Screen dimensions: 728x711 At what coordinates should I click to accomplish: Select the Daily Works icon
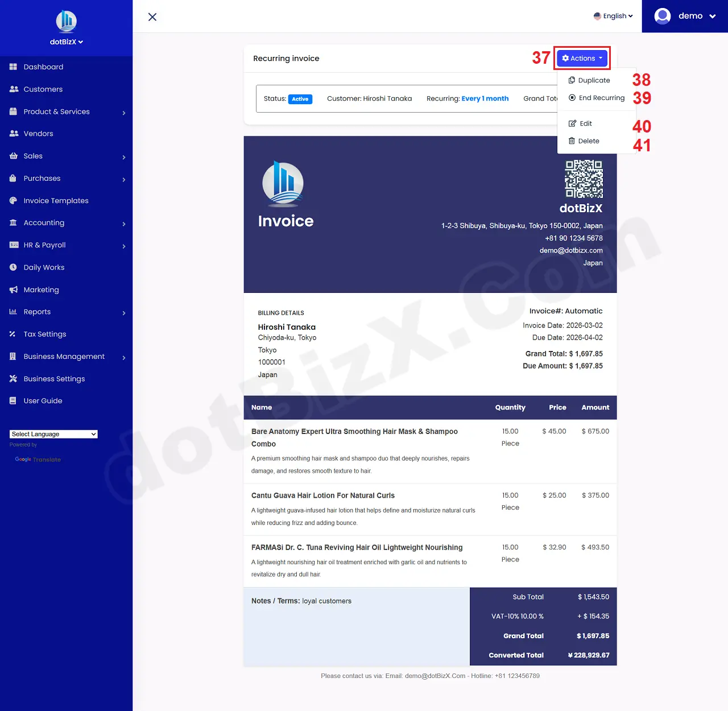click(x=13, y=267)
